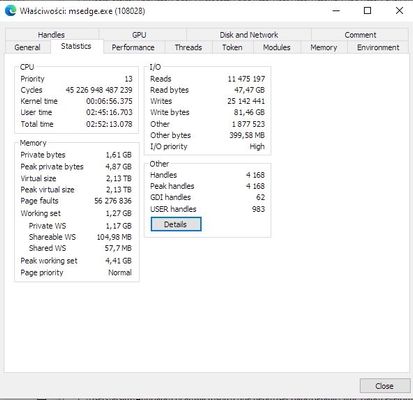Screen dimensions: 413x400
Task: Open the Performance tab
Action: (133, 47)
